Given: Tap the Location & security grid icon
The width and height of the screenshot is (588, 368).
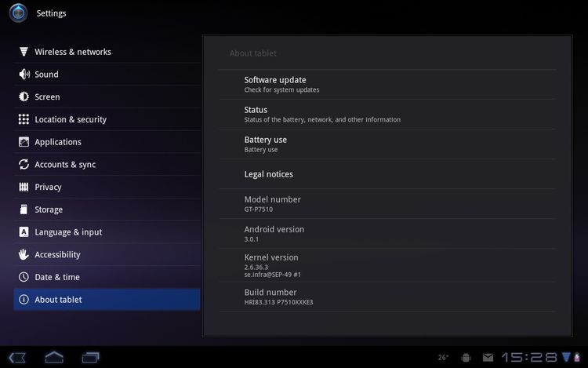Looking at the screenshot, I should point(24,120).
